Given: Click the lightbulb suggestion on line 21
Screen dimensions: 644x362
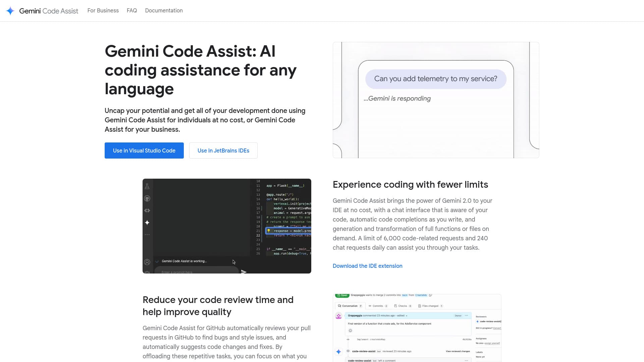Looking at the screenshot, I should [x=268, y=231].
